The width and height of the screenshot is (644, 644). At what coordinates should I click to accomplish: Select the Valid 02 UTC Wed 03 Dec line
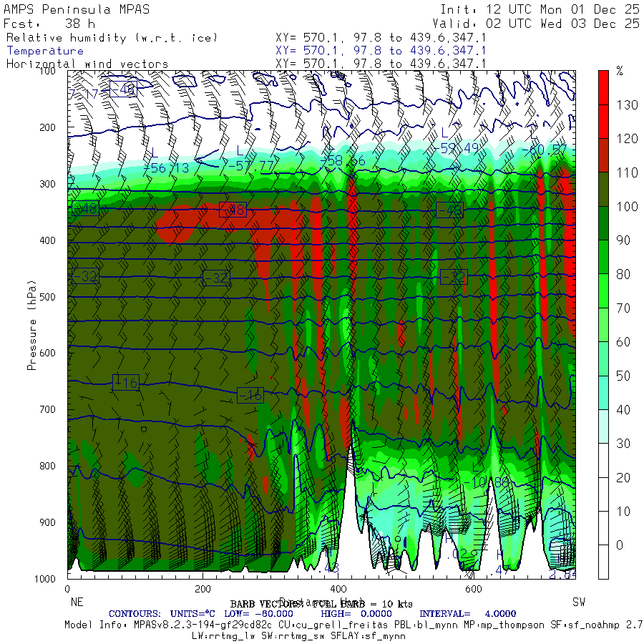tap(536, 24)
